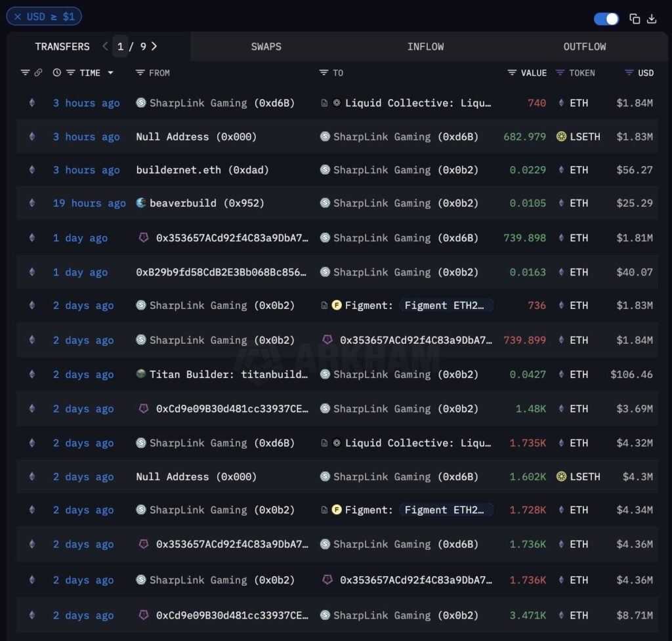Switch to the SWAPS tab
This screenshot has height=641, width=672.
[266, 47]
